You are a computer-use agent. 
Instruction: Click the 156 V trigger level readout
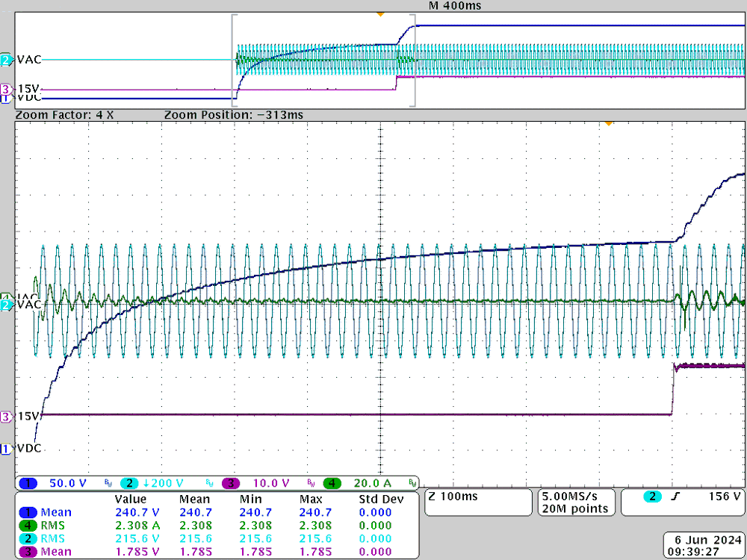(724, 497)
